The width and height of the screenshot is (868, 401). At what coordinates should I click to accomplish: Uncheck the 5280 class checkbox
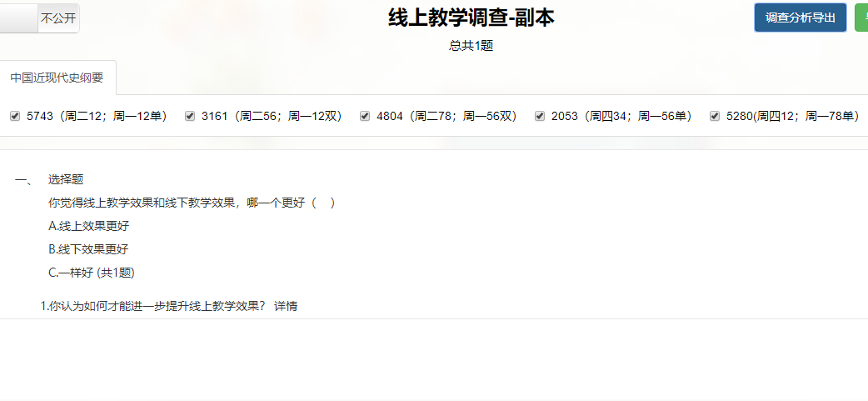(x=715, y=117)
